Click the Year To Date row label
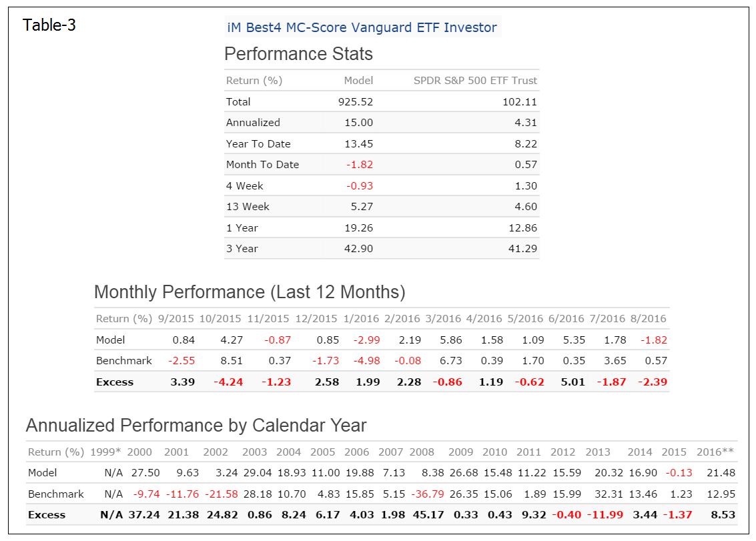 coord(258,143)
